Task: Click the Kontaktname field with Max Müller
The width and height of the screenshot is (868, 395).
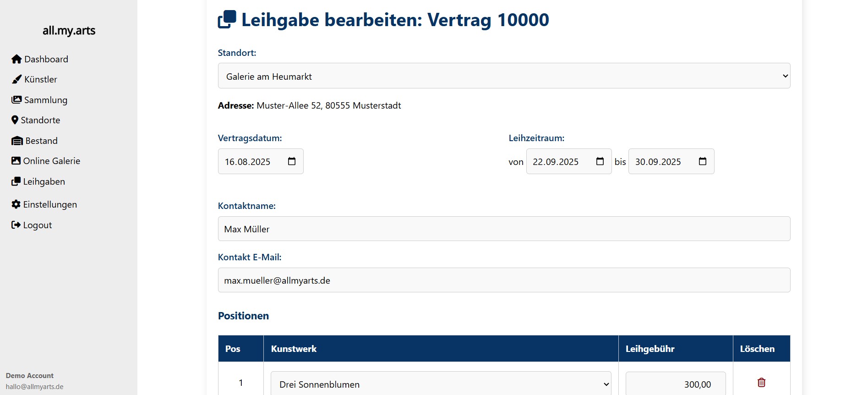Action: point(504,229)
